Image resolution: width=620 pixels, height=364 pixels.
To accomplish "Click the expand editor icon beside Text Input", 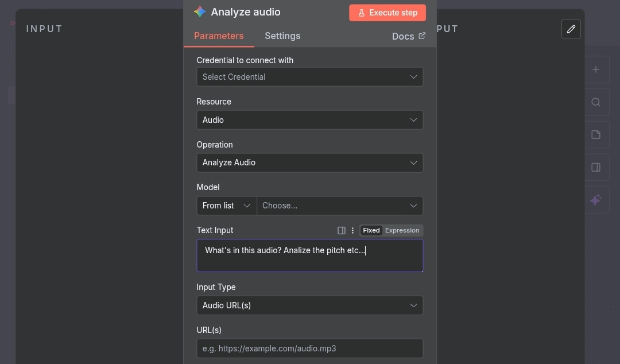I will [342, 230].
